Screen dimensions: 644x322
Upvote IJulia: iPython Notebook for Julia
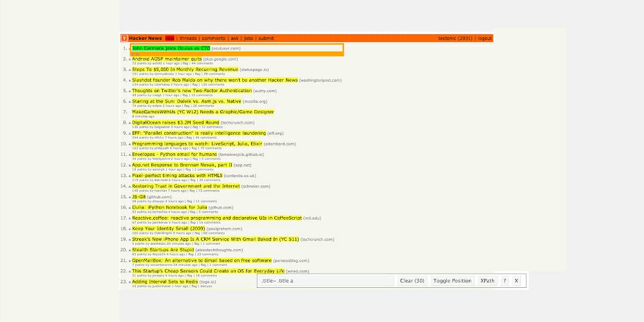pyautogui.click(x=130, y=208)
